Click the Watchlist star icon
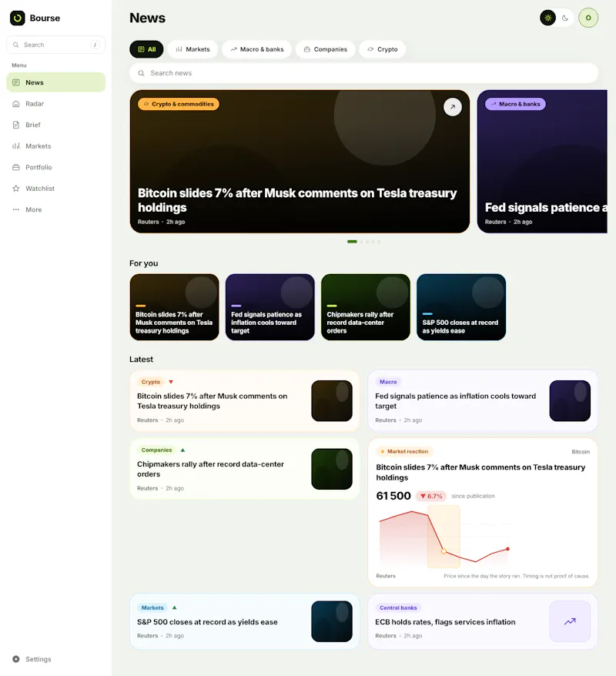 (16, 188)
